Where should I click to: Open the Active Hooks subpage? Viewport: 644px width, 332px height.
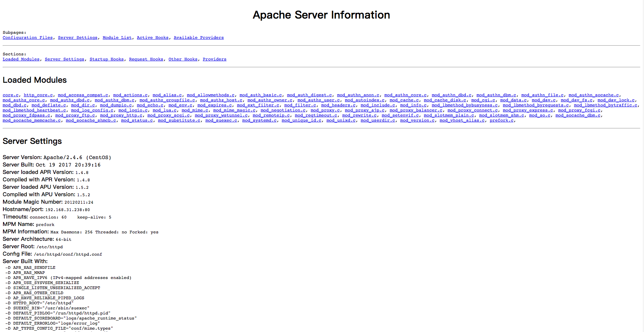[153, 37]
